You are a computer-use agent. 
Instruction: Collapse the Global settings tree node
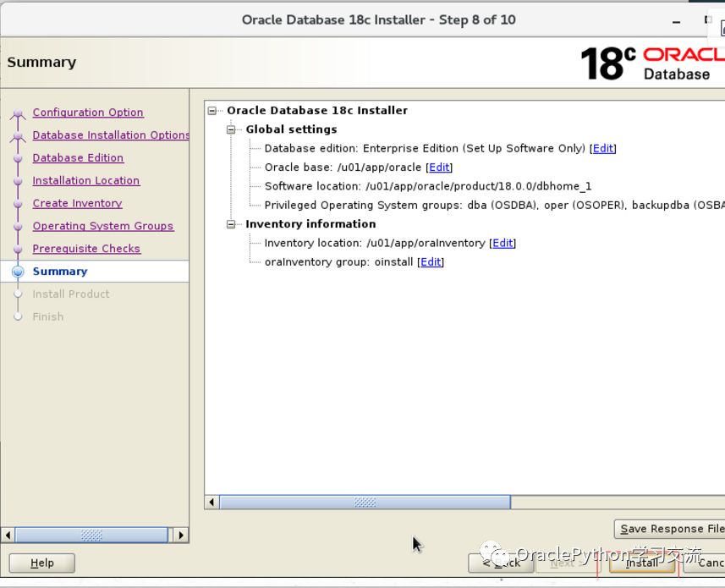tap(231, 129)
